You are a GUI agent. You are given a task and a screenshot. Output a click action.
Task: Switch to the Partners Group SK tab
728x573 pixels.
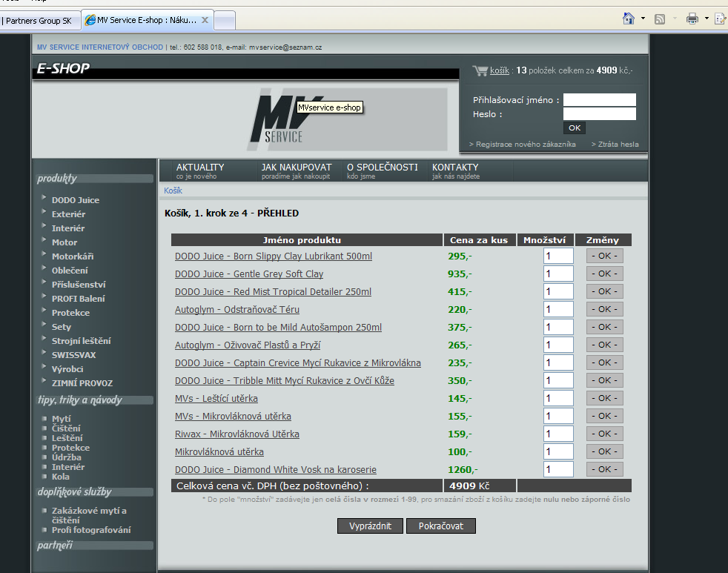pyautogui.click(x=39, y=21)
